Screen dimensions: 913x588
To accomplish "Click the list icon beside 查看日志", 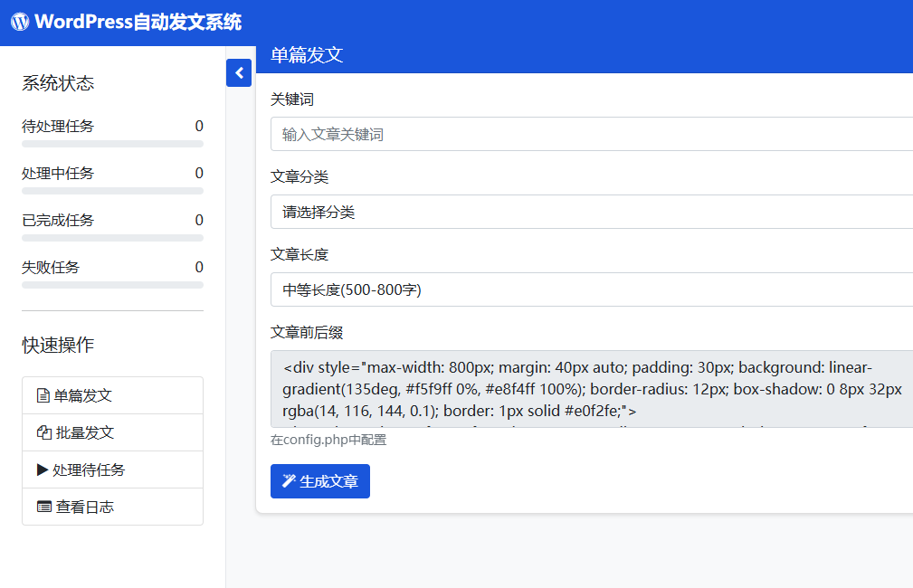I will pos(43,507).
